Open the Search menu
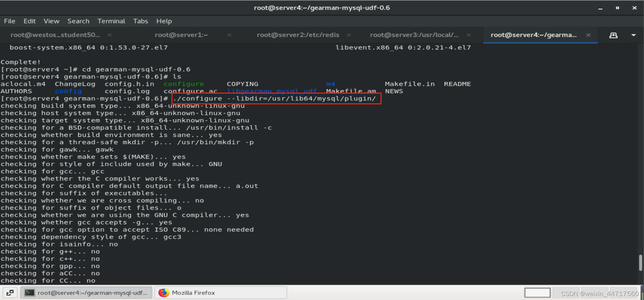Viewport: 644px width, 300px height. [x=78, y=21]
